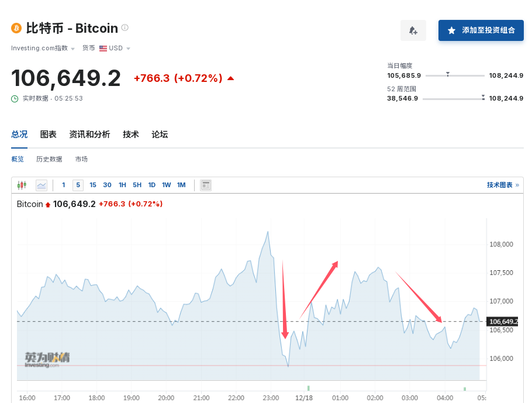Select the 1-minute chart interval

(x=64, y=185)
